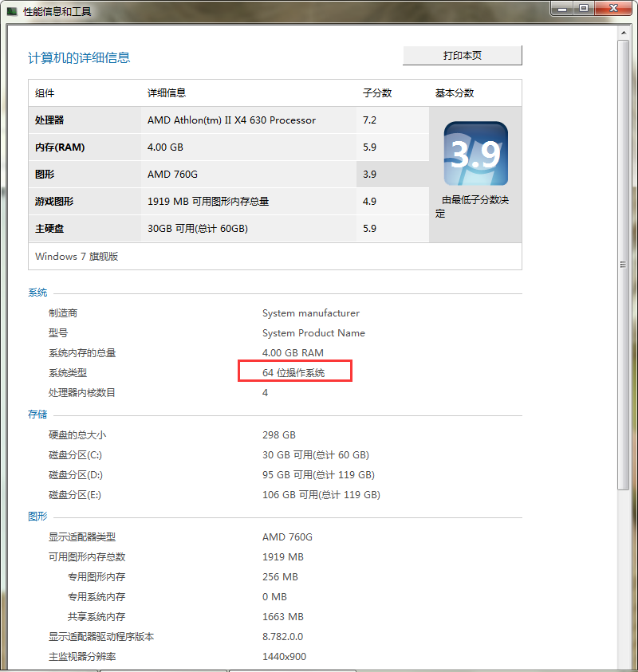Select the 主硬盘 row label
This screenshot has height=672, width=638.
click(49, 229)
